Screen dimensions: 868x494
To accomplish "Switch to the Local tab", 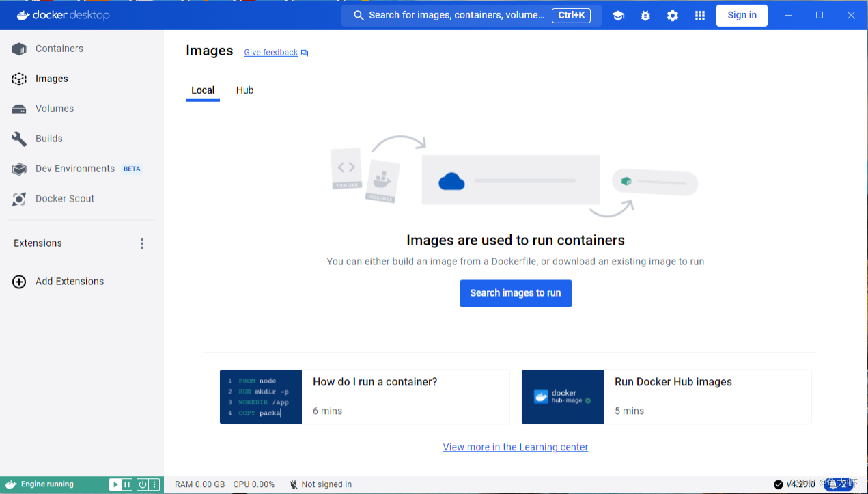I will click(x=203, y=90).
